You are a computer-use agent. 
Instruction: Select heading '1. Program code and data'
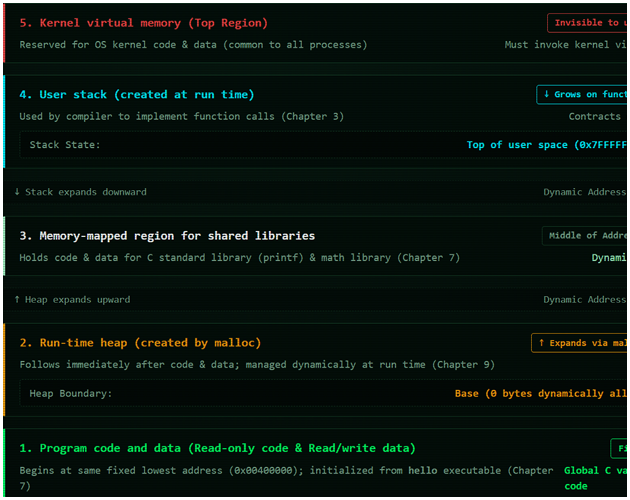(100, 448)
